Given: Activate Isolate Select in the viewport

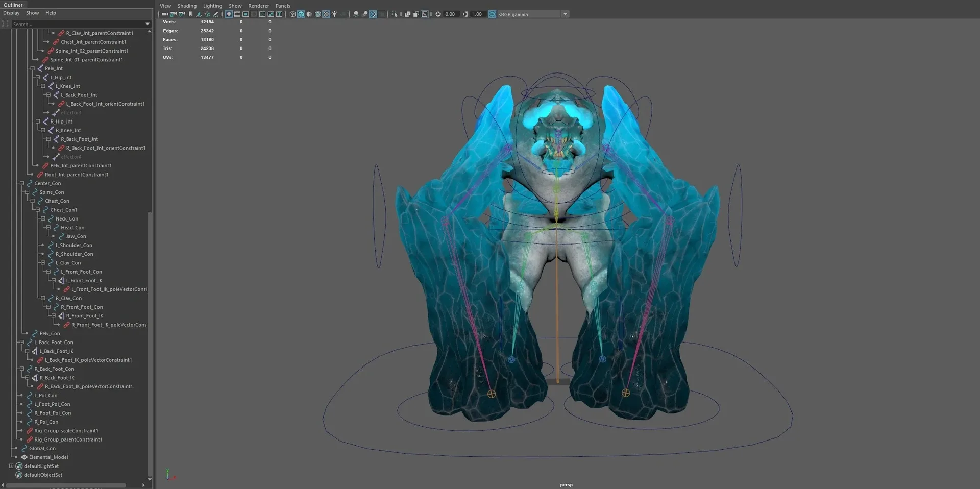Looking at the screenshot, I should [x=395, y=14].
